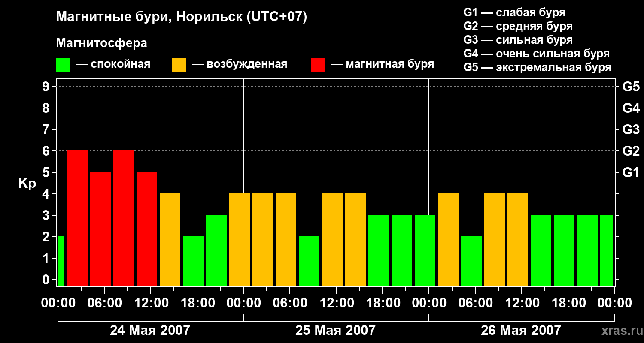Screen dimensions: 644x343
Task: Click the 'G1' label on the right axis
Action: pyautogui.click(x=631, y=172)
